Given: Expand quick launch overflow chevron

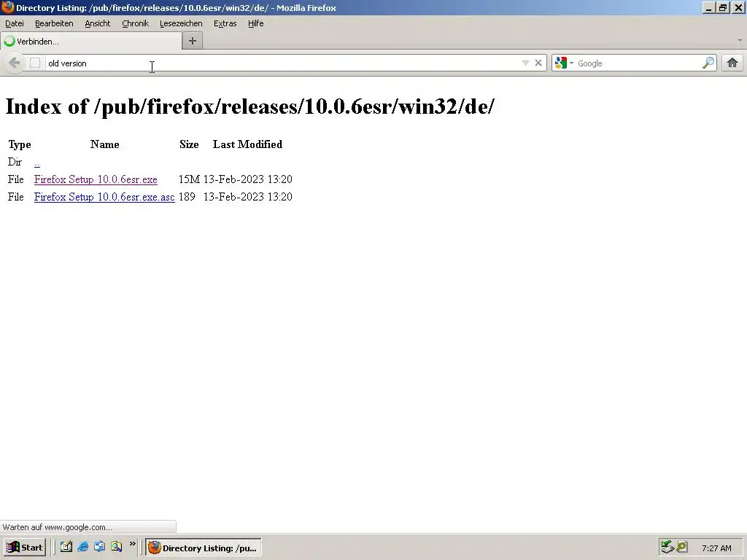Looking at the screenshot, I should (133, 544).
